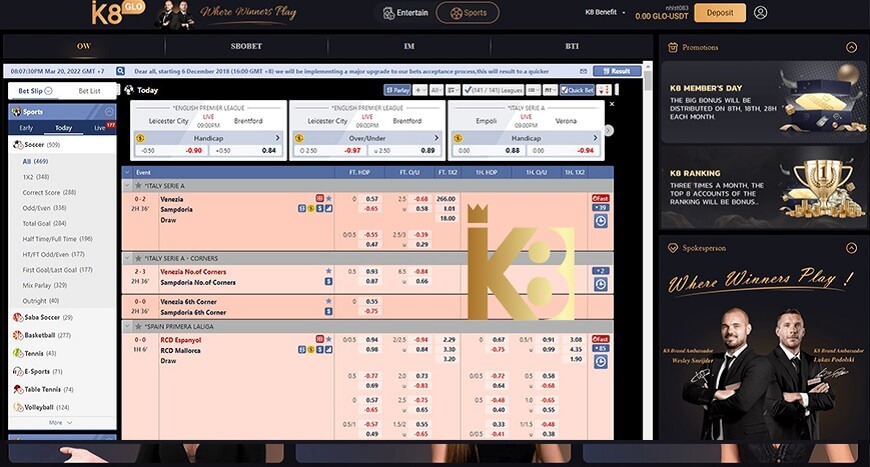Open the K8 Member's Day promotion banner
The height and width of the screenshot is (467, 870).
click(x=763, y=103)
